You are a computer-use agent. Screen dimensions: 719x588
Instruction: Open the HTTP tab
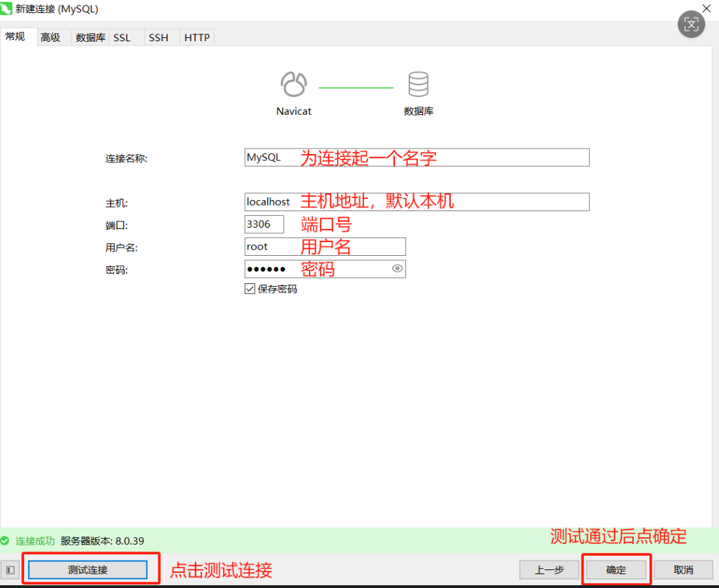197,38
